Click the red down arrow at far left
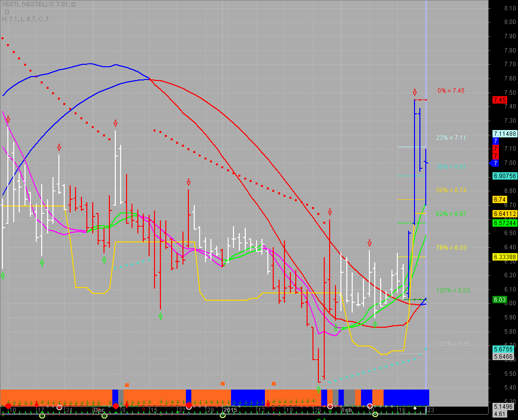This screenshot has height=420, width=518. point(8,120)
